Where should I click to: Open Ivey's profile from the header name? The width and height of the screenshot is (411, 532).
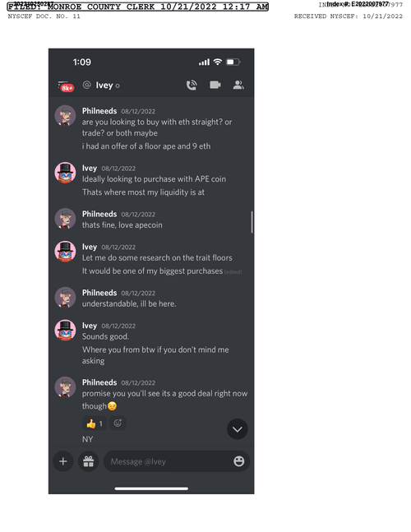[104, 86]
